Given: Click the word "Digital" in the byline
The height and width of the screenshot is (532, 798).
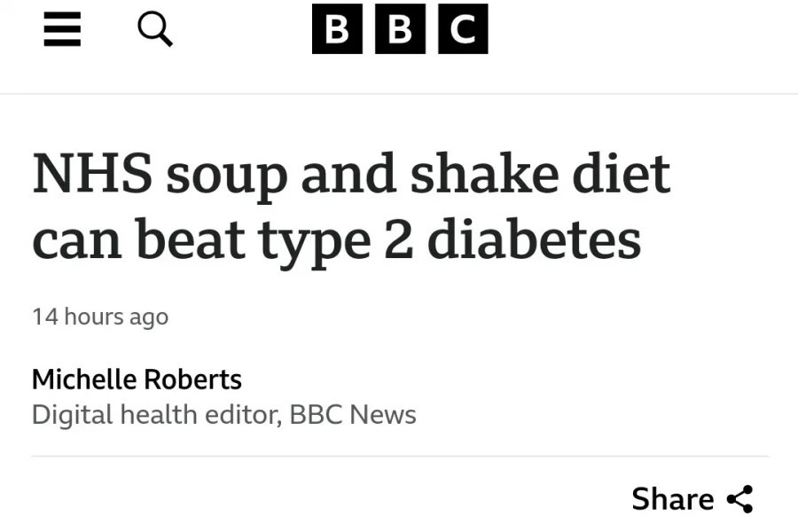Looking at the screenshot, I should tap(69, 414).
